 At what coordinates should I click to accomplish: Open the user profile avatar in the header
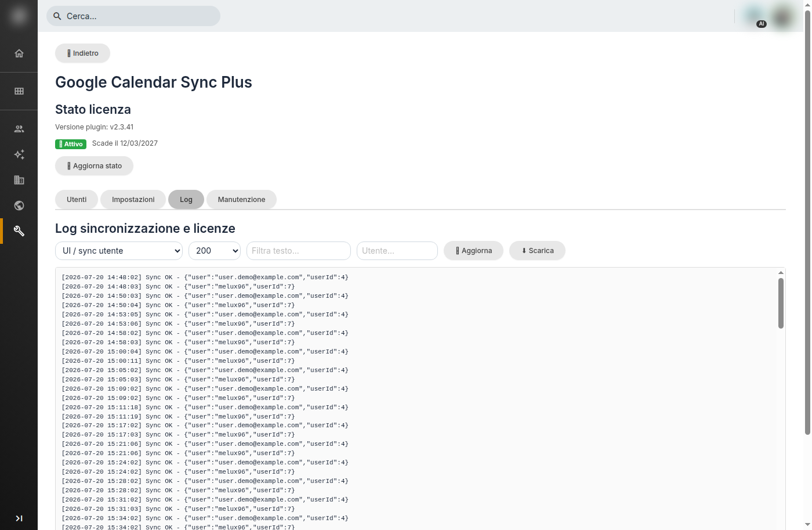(782, 16)
